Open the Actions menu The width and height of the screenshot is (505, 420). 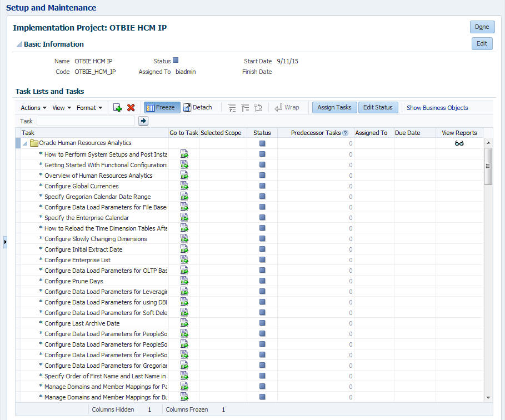pos(32,107)
